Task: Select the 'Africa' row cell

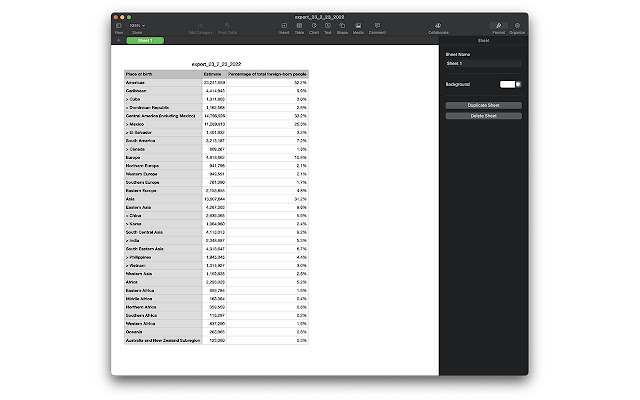Action: click(x=163, y=282)
